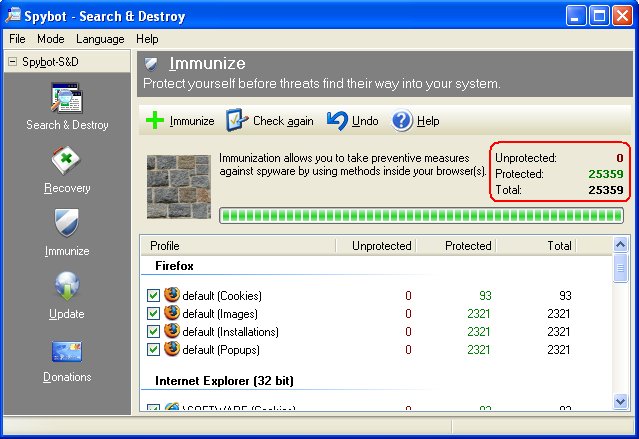Click the profile list scrollbar thumb

620,267
